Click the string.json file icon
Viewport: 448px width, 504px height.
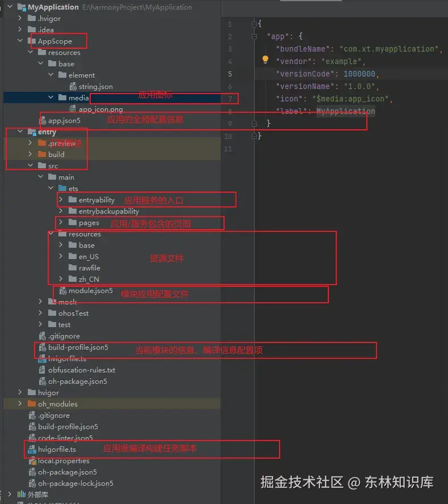[x=73, y=86]
